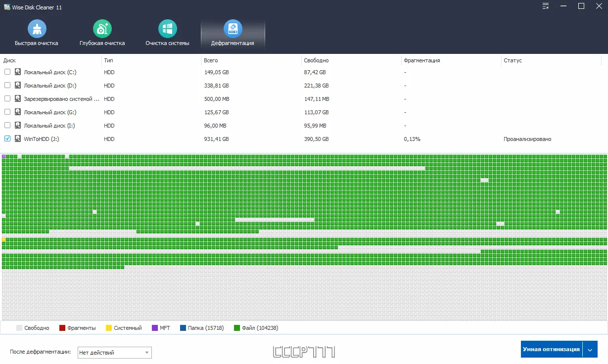
Task: Click the 931,41 GB total size value
Action: click(217, 139)
